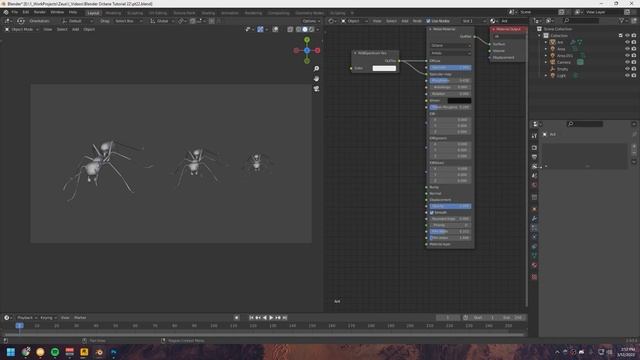
Task: Open the Output properties tab
Action: pos(534,157)
